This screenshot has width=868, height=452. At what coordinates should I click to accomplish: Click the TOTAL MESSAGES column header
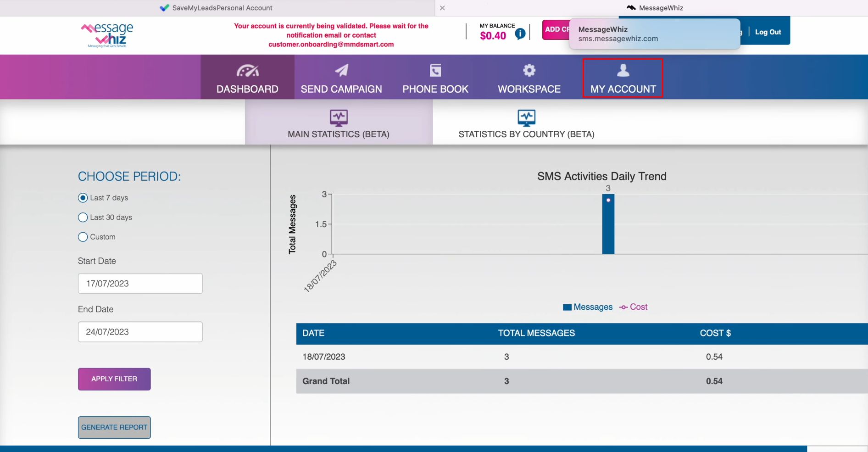(536, 333)
